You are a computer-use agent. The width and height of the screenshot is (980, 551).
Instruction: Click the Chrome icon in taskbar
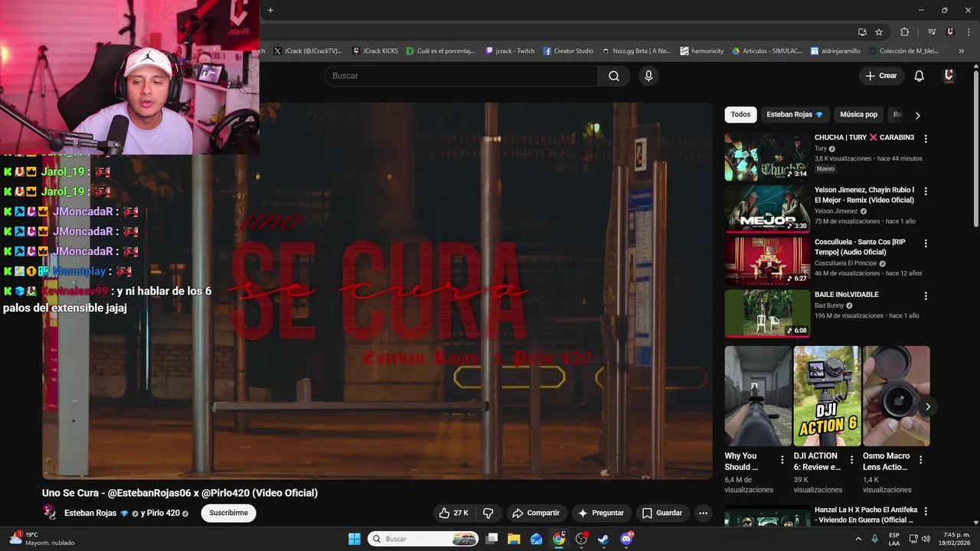coord(559,539)
